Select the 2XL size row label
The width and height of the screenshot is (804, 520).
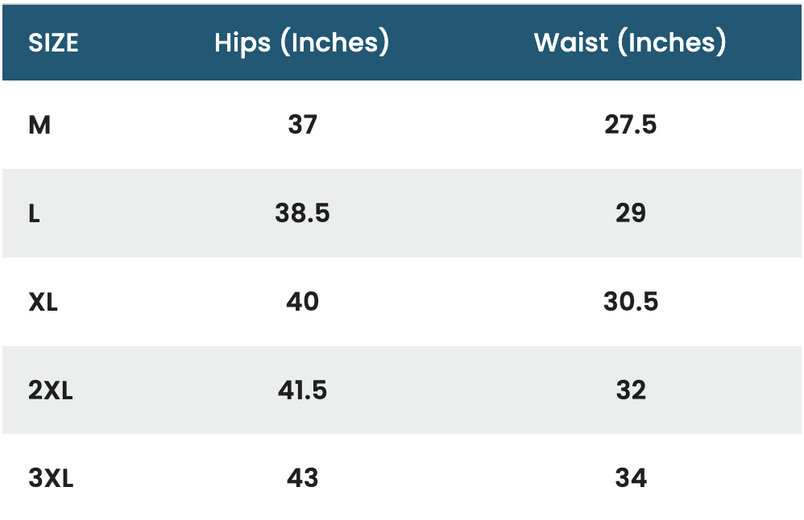tap(50, 390)
